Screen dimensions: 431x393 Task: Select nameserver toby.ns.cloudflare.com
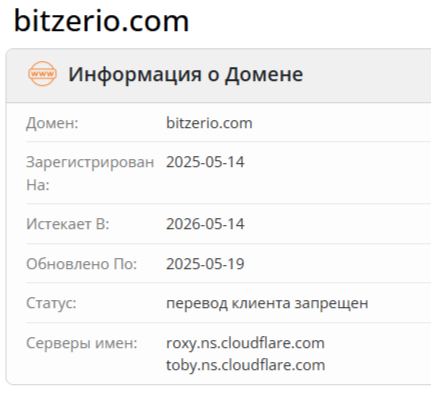click(246, 365)
